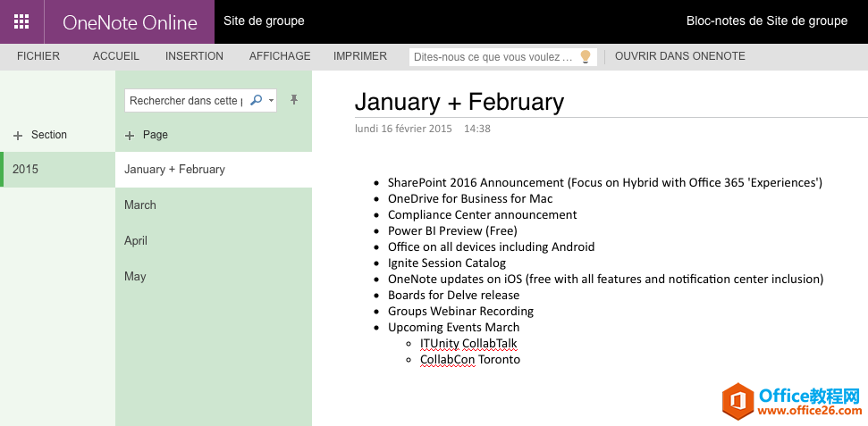Click OUVRIR DANS ONENOTE button
This screenshot has width=868, height=426.
coord(679,56)
